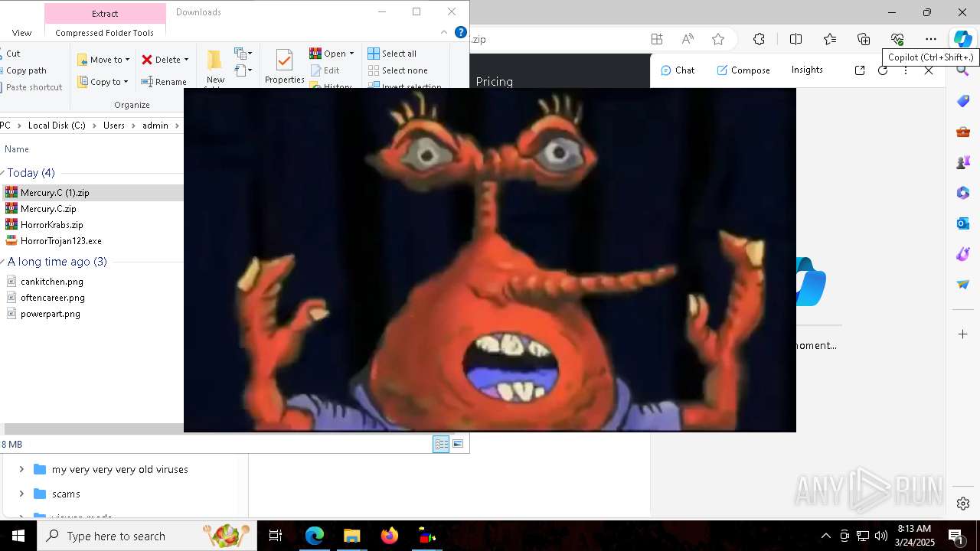
Task: Open Search icon in Edge sidebar
Action: (963, 70)
